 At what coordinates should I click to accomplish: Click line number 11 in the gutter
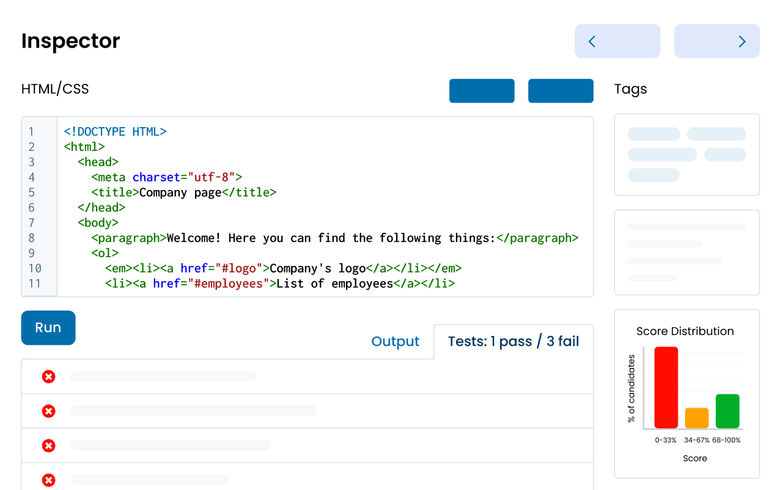[x=35, y=284]
